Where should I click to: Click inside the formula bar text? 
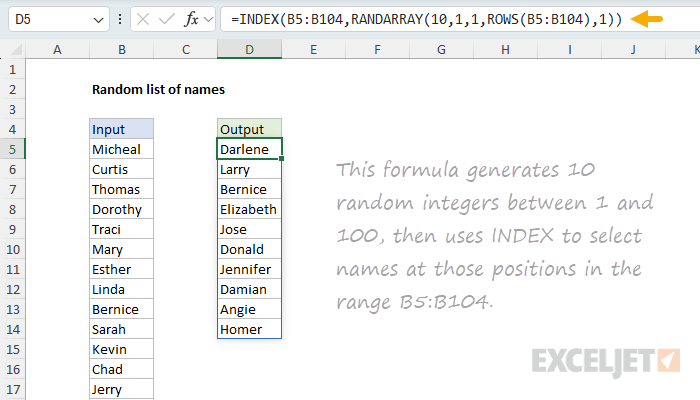click(426, 19)
